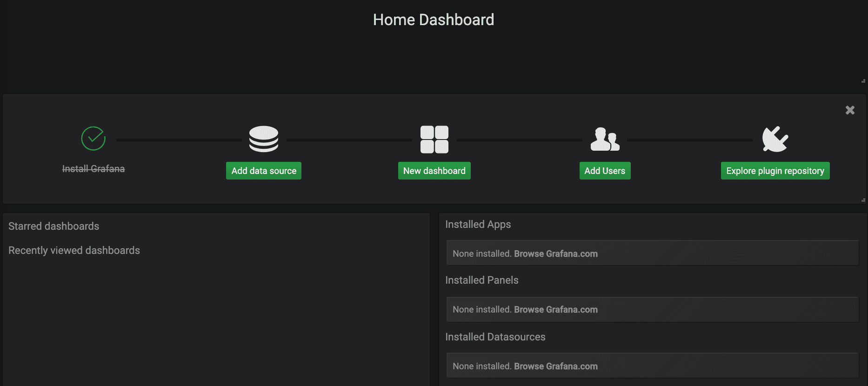Click the four-square dashboard grid icon
The image size is (868, 386).
point(434,139)
